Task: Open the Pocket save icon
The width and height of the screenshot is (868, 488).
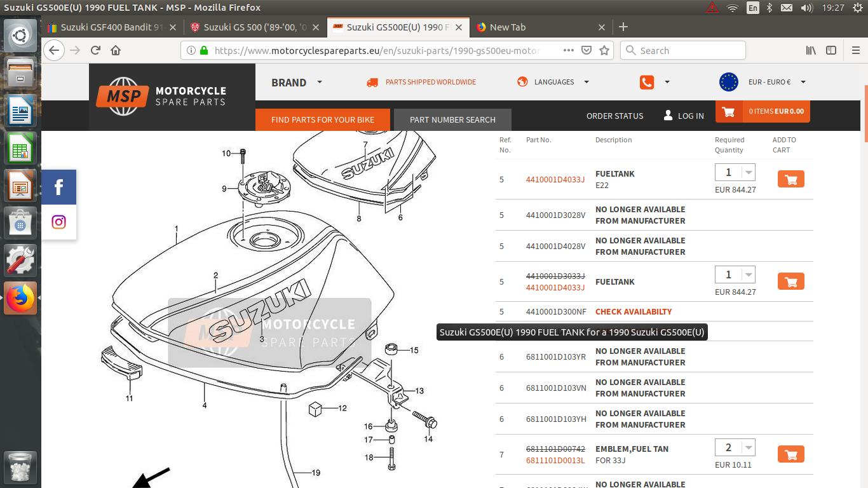Action: [587, 50]
